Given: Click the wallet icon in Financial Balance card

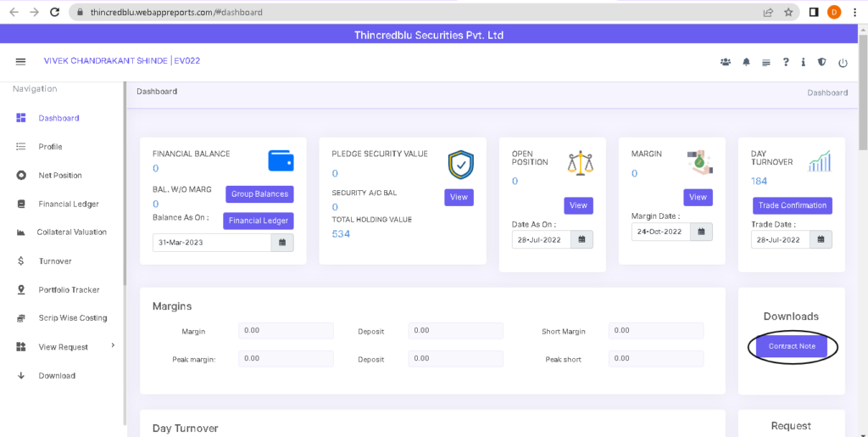Looking at the screenshot, I should (281, 160).
